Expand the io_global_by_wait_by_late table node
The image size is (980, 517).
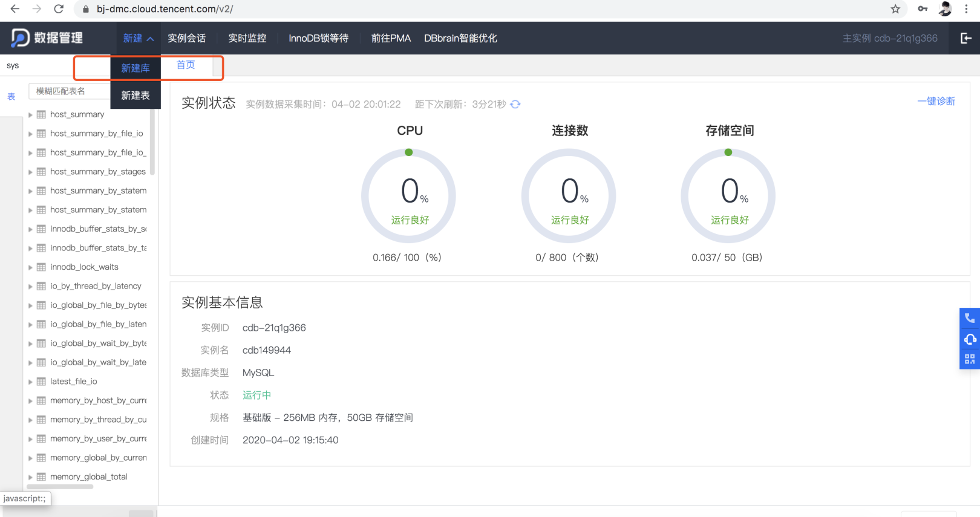30,363
